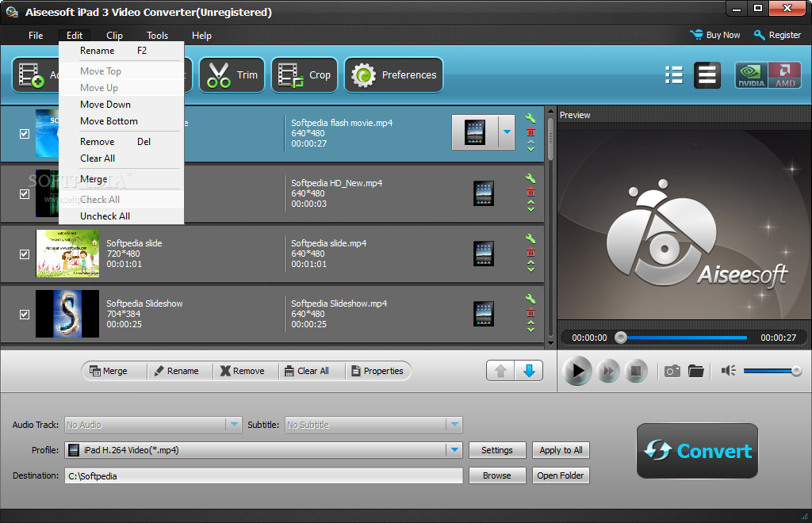Click the Settings button

tap(497, 450)
